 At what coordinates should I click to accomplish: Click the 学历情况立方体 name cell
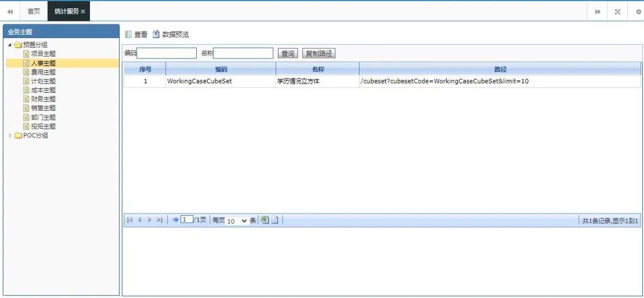pyautogui.click(x=317, y=81)
